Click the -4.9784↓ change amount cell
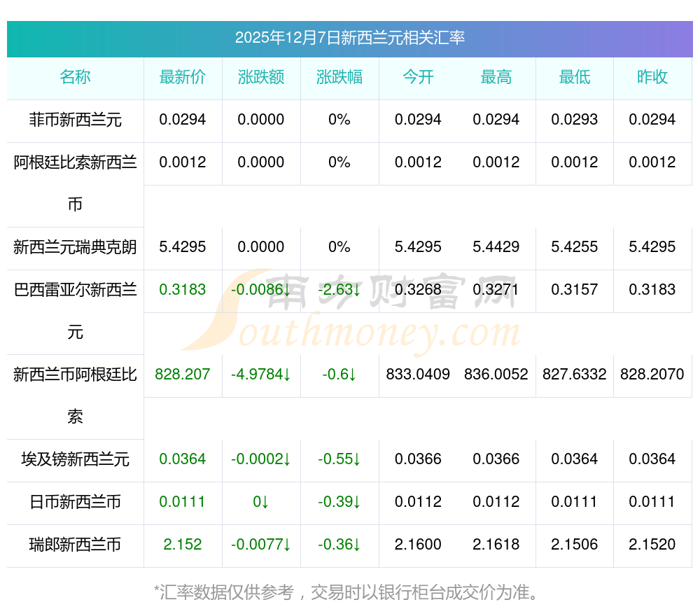This screenshot has height=614, width=700. 261,375
